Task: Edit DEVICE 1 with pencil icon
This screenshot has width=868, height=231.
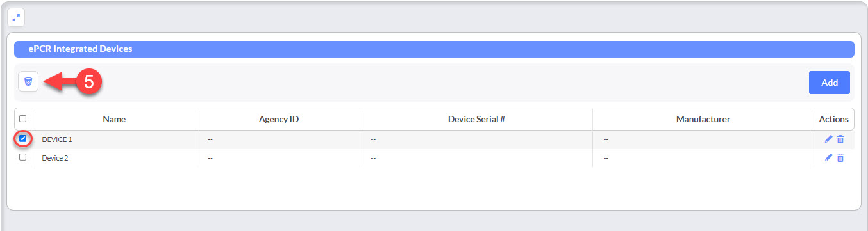Action: point(828,139)
